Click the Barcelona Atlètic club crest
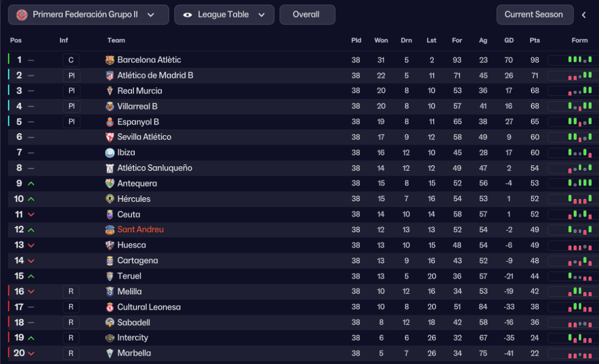This screenshot has height=364, width=599. coord(109,60)
